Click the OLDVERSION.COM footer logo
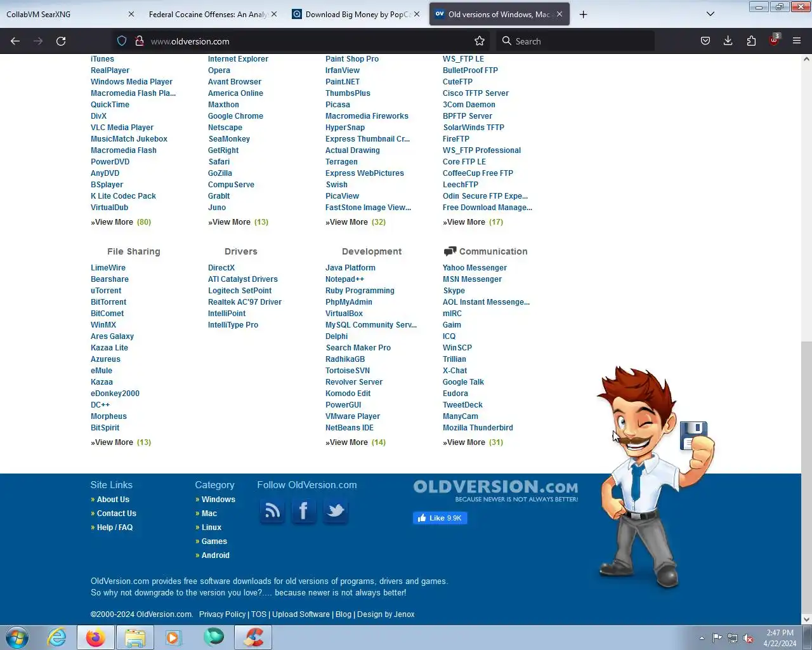The height and width of the screenshot is (650, 812). 495,490
